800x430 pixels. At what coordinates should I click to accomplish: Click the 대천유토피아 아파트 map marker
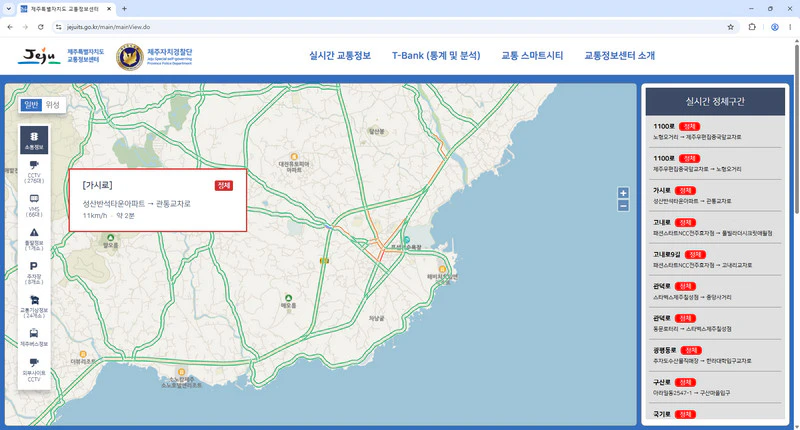tap(294, 157)
